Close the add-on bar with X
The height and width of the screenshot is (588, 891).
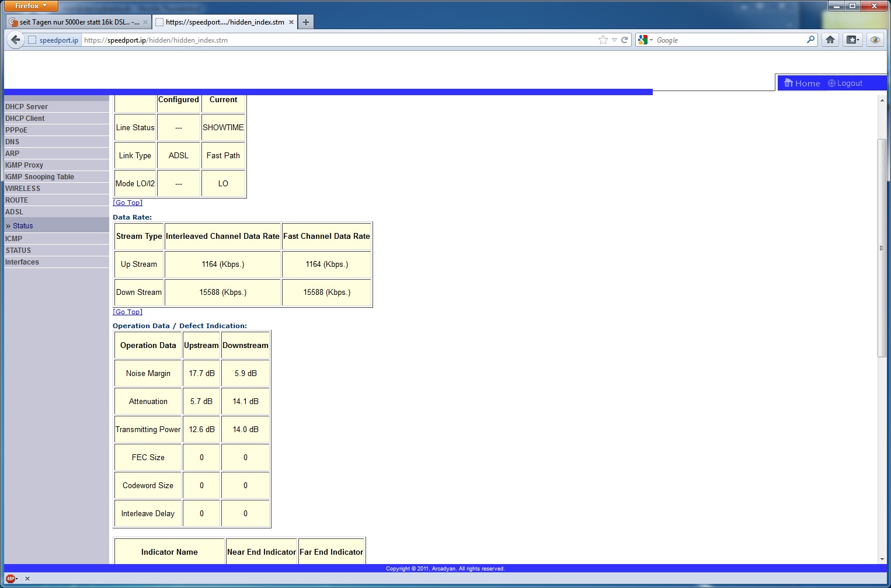(x=27, y=579)
